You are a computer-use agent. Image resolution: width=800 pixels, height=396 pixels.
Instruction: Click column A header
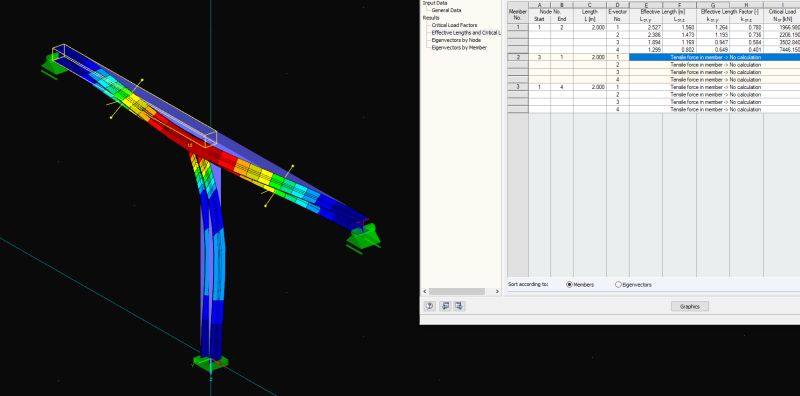point(539,5)
